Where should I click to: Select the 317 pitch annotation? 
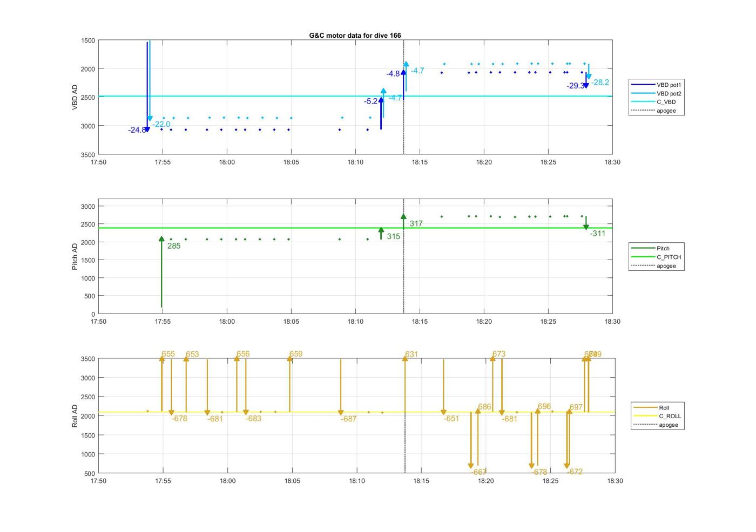tap(416, 223)
